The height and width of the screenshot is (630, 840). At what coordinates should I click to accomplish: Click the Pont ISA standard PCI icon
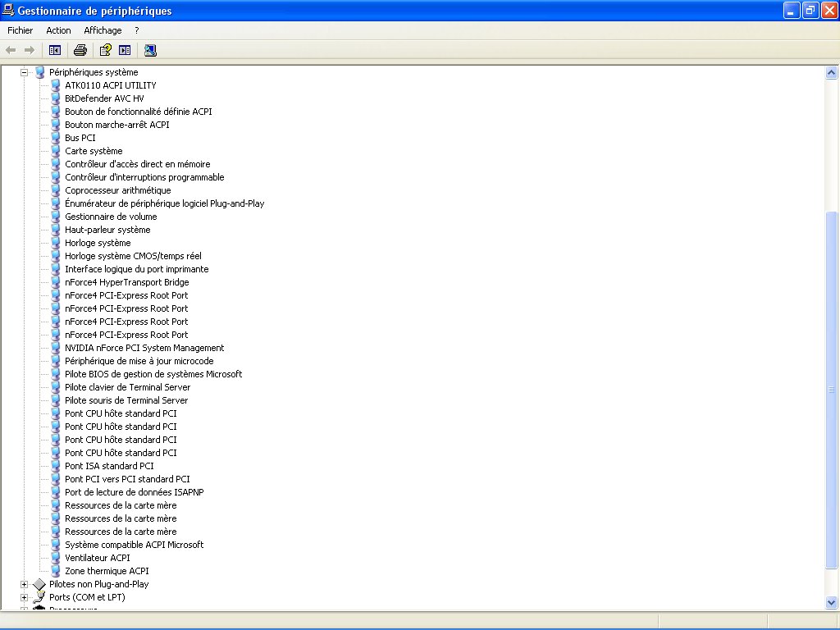tap(55, 466)
